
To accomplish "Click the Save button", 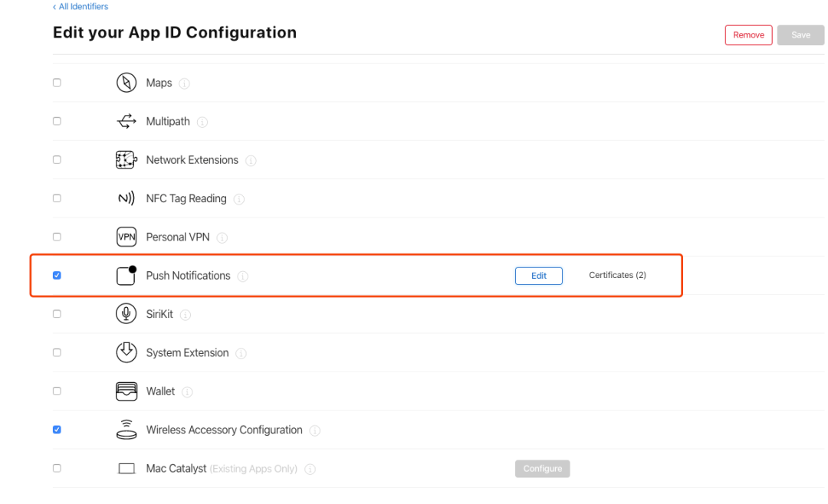I will click(x=800, y=35).
